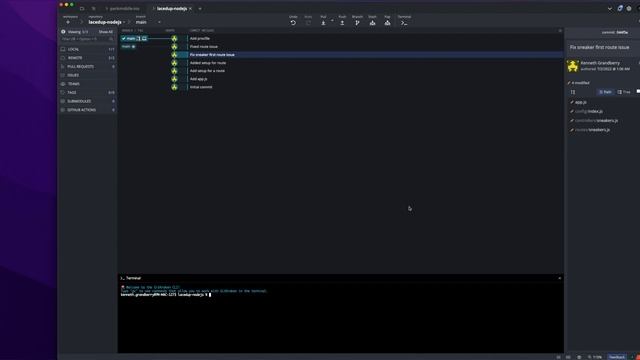This screenshot has height=360, width=640.
Task: Click inside the terminal prompt area
Action: pos(340,318)
